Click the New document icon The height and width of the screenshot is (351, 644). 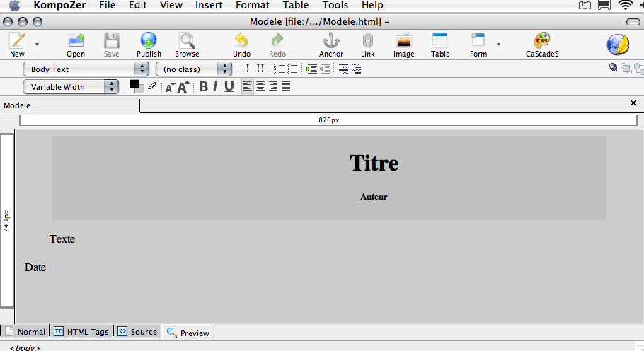[x=17, y=40]
